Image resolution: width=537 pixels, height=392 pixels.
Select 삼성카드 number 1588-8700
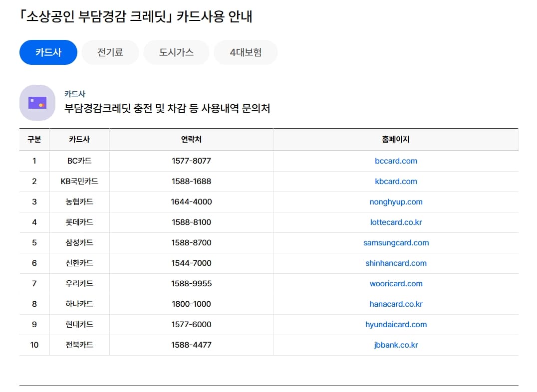point(191,243)
